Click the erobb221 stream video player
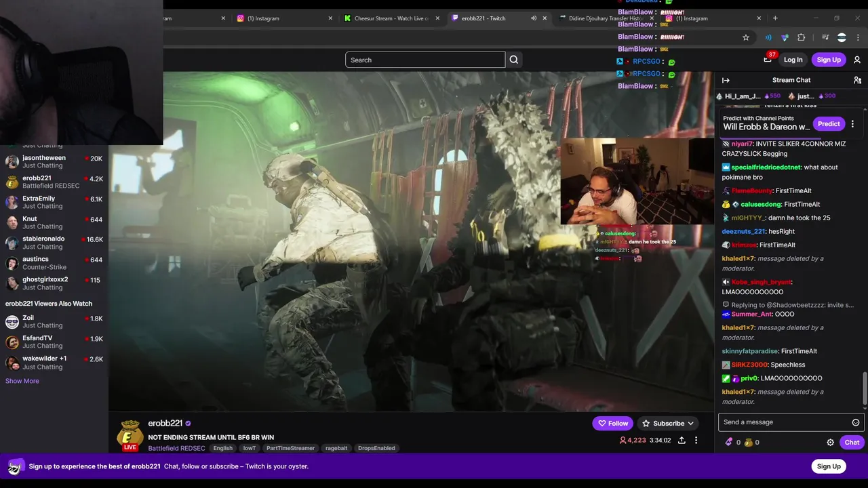The height and width of the screenshot is (488, 868). tap(411, 241)
